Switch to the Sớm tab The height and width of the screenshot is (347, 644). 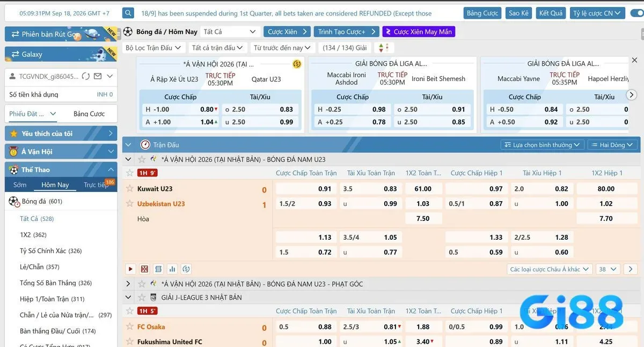[20, 185]
